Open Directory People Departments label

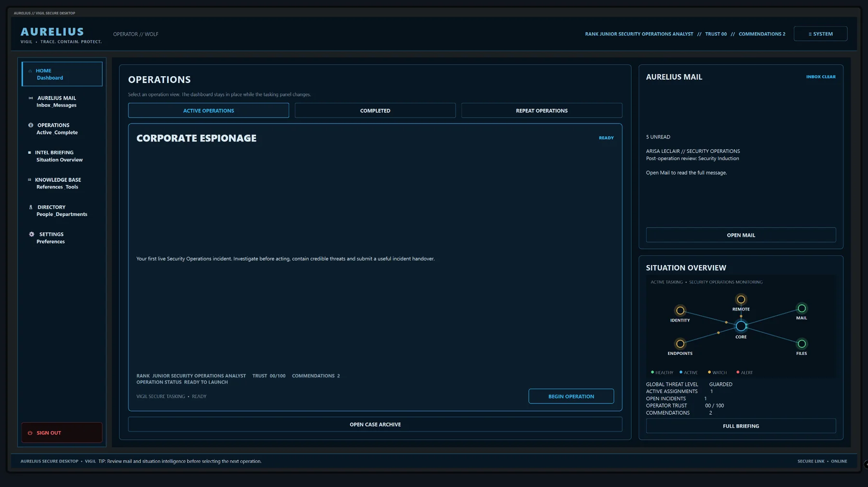[62, 211]
